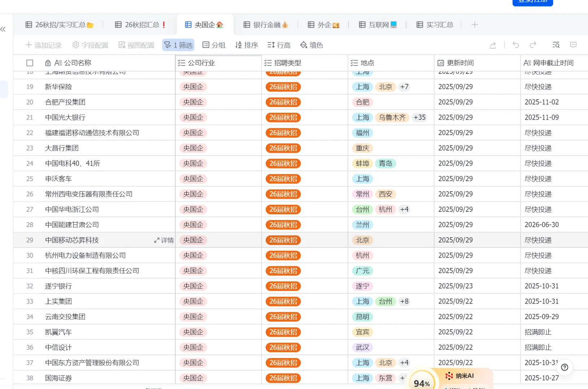Image resolution: width=588 pixels, height=389 pixels.
Task: Open the 外企 tab
Action: coord(323,25)
